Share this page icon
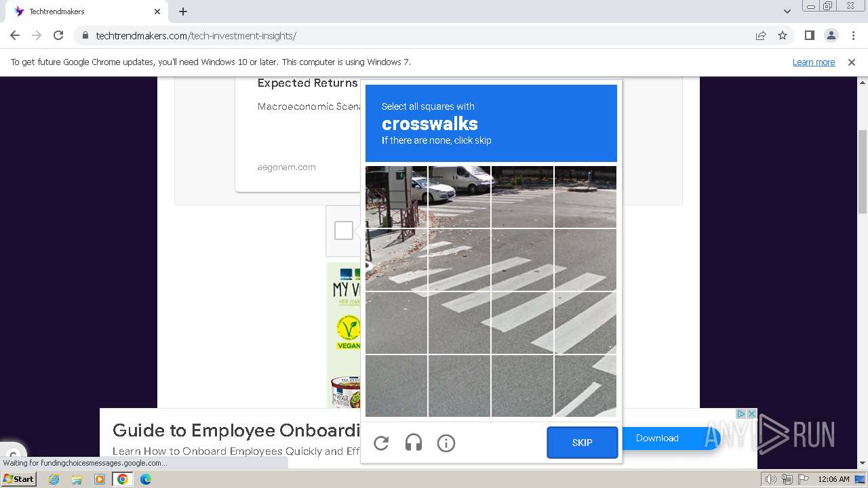 (x=761, y=35)
